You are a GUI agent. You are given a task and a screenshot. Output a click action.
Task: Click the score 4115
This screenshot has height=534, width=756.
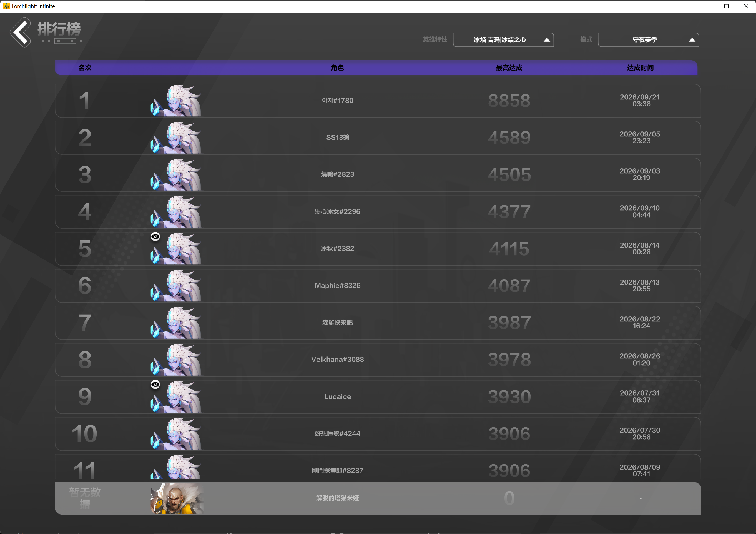tap(509, 249)
